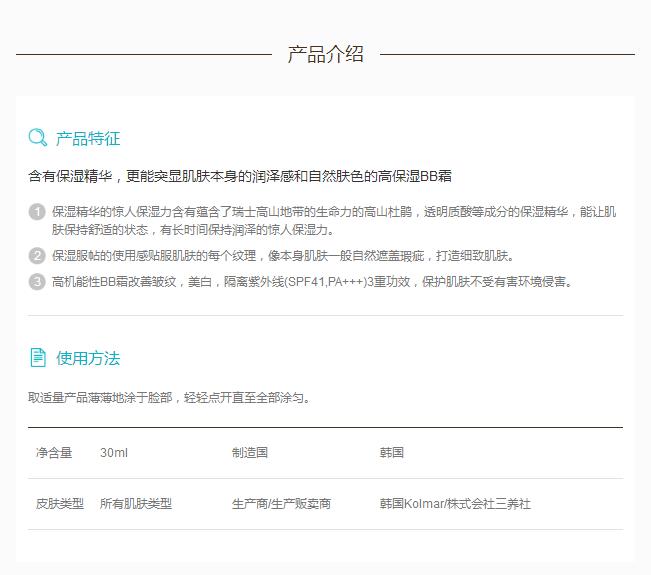Click the number 2 circle bullet
Image resolution: width=651 pixels, height=575 pixels.
(37, 255)
